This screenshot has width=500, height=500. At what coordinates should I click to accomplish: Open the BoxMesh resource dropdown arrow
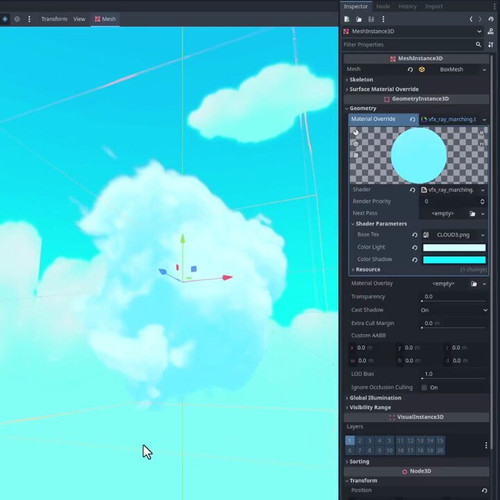pos(484,70)
